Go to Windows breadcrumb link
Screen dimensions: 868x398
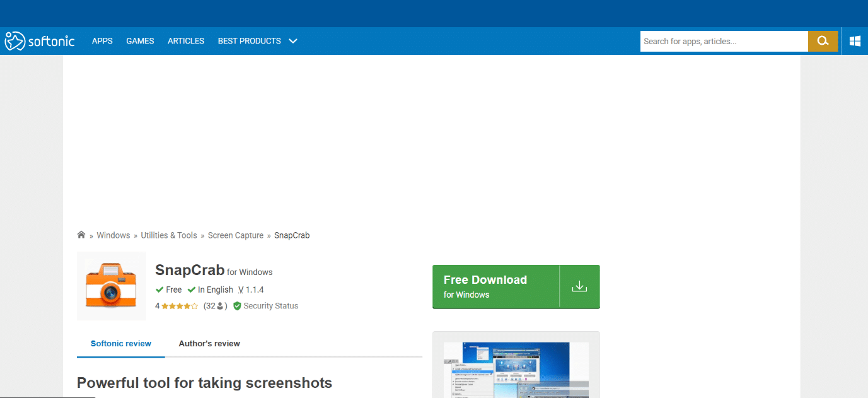pyautogui.click(x=113, y=235)
